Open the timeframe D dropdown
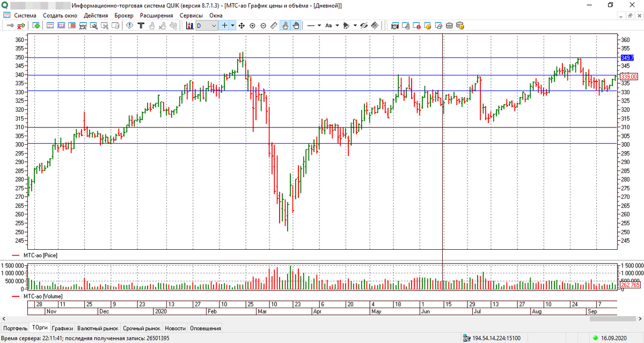Screen dimensions: 644x343 tap(207, 25)
